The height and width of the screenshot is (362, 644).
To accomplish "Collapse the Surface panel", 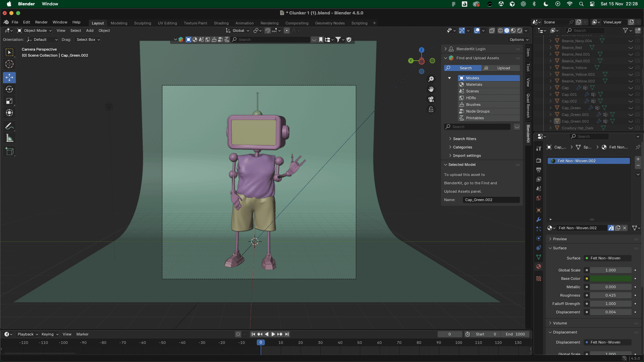I will coord(559,248).
